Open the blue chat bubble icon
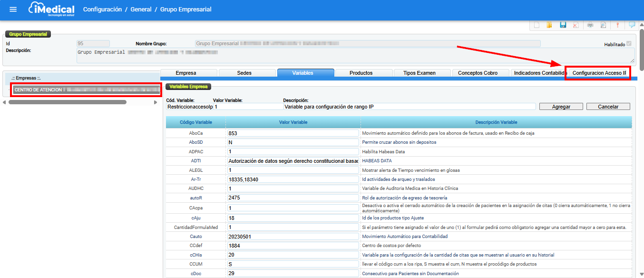The width and height of the screenshot is (644, 278). coord(632,25)
